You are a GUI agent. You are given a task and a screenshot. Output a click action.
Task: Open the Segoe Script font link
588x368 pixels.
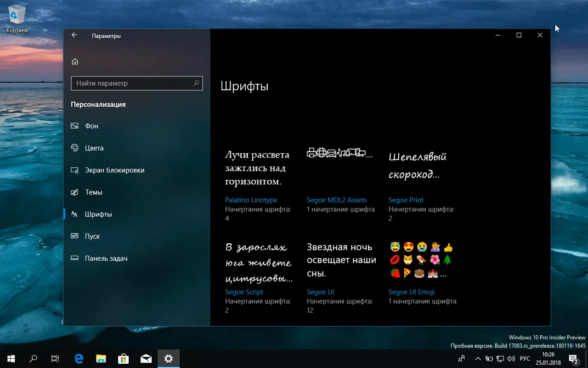click(244, 292)
